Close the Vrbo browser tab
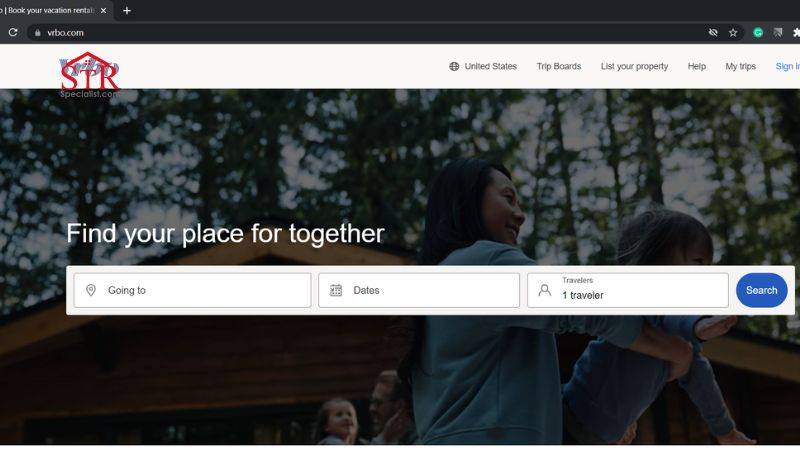Screen dimensions: 800x450 click(104, 10)
